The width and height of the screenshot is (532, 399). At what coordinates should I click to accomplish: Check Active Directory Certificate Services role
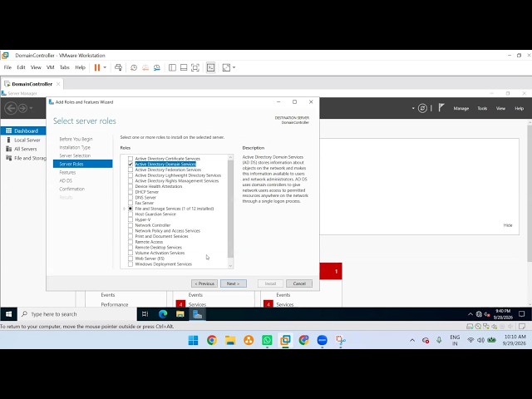131,159
